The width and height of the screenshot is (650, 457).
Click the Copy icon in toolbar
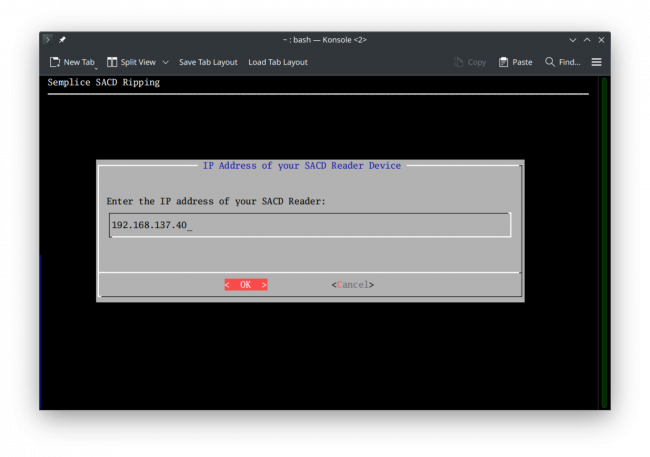459,62
